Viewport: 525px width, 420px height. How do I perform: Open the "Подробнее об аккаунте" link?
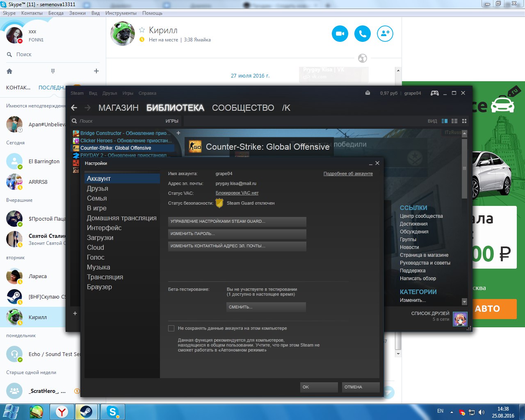tap(348, 173)
